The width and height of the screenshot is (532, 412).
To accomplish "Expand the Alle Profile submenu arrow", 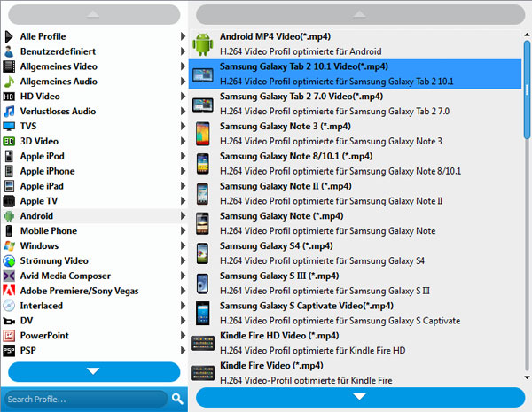I will coord(183,36).
